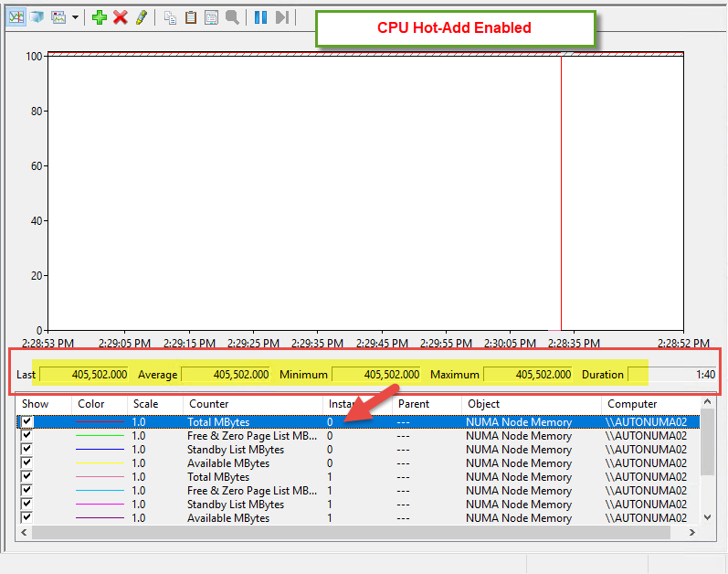Viewport: 728px width, 574px height.
Task: Click the Update Data step icon
Action: click(282, 17)
